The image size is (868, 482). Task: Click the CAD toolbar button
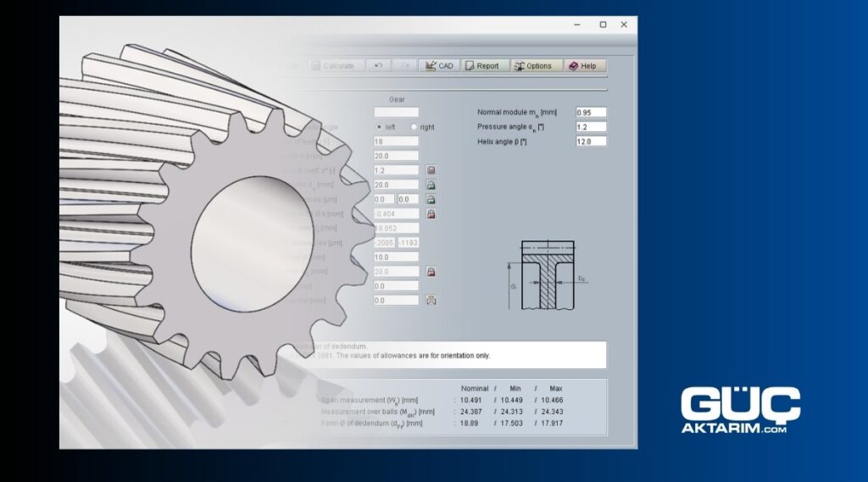tap(440, 66)
